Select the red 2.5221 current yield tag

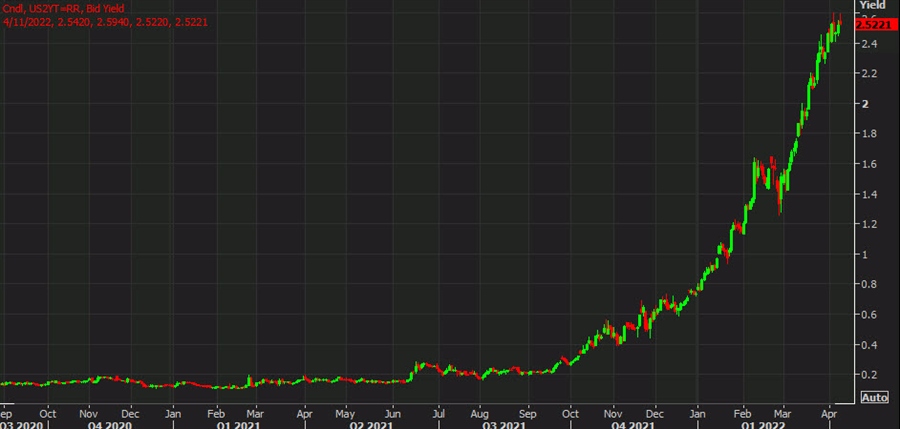[875, 24]
